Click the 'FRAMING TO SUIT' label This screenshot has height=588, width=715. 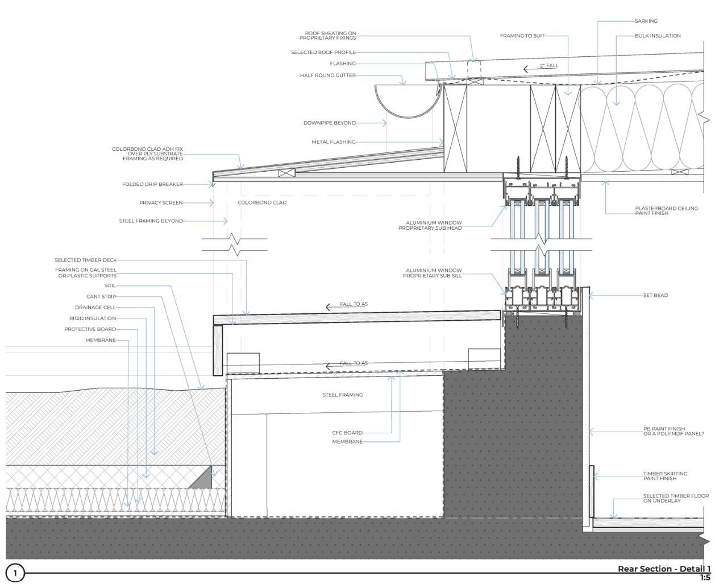pyautogui.click(x=522, y=36)
